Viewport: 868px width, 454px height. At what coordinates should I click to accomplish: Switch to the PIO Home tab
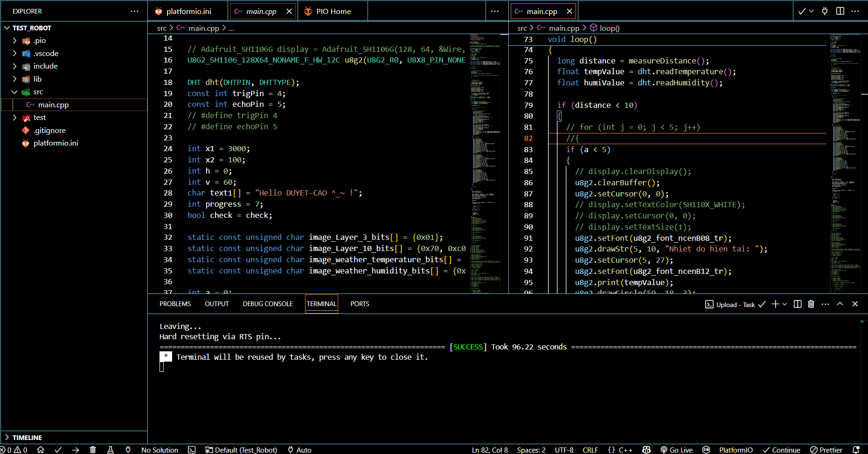(333, 11)
